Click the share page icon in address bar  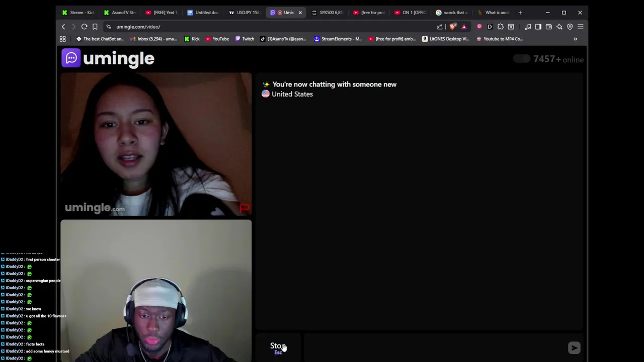(x=440, y=27)
